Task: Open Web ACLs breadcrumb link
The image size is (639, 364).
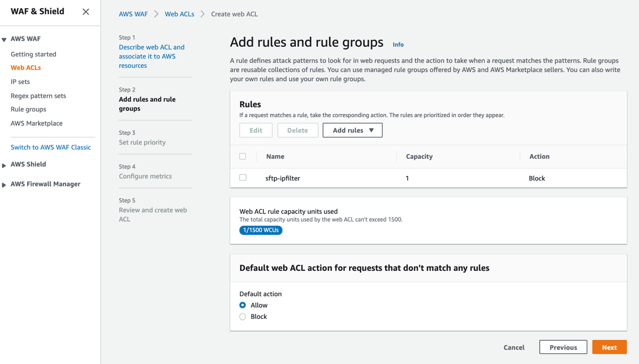Action: pyautogui.click(x=179, y=14)
